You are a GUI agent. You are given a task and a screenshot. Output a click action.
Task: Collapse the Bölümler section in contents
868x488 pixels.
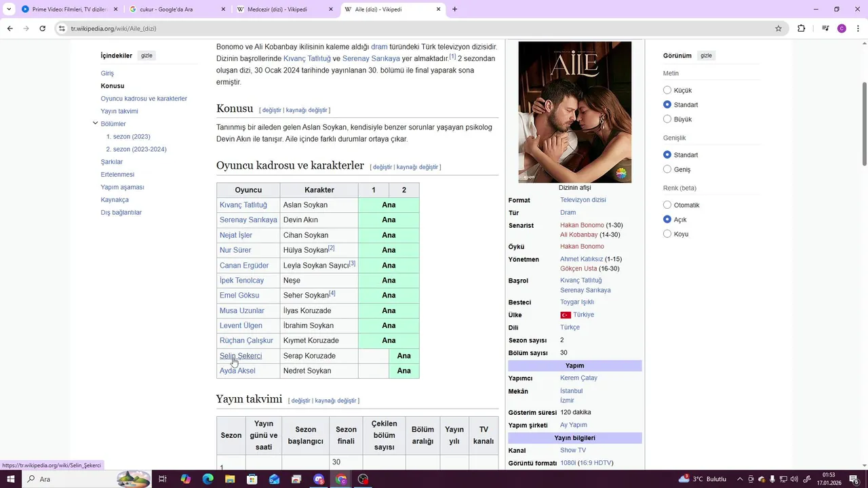tap(95, 123)
